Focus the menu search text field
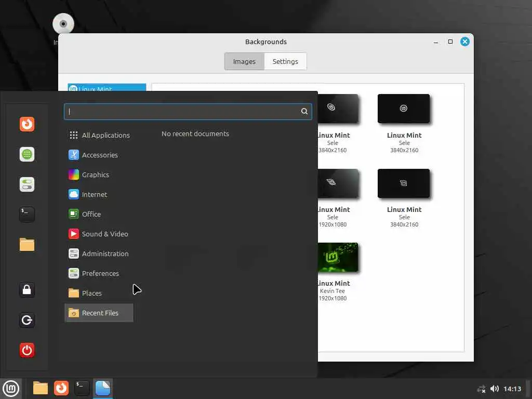Screen dimensions: 532x399 coord(188,111)
